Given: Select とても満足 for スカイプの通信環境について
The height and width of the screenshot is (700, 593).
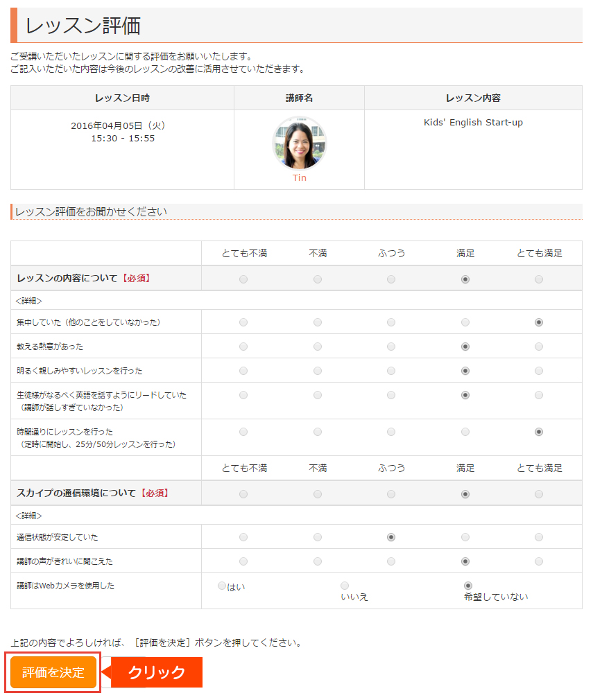Looking at the screenshot, I should pyautogui.click(x=539, y=494).
